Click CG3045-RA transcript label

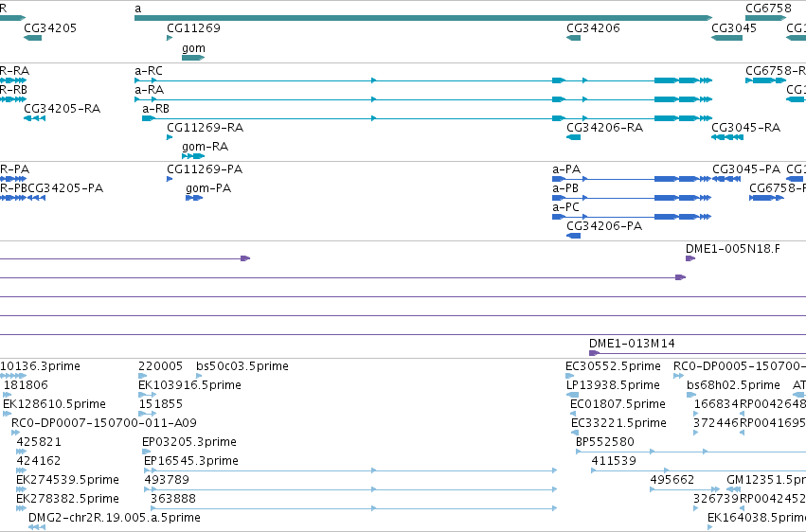click(x=746, y=128)
